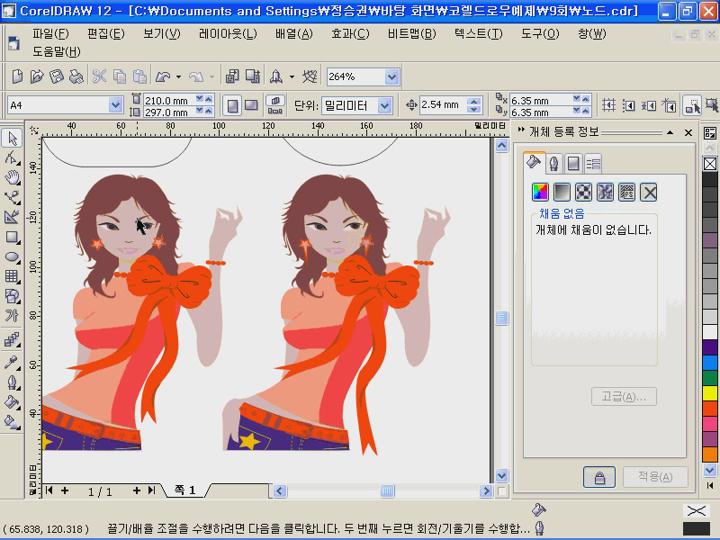Click the Copy icon
This screenshot has width=720, height=540.
tap(119, 76)
